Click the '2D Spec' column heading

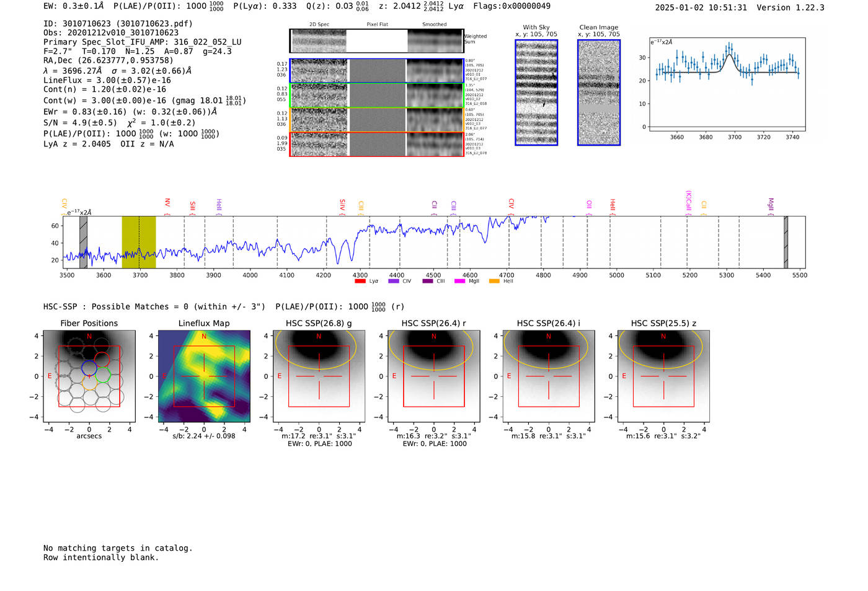point(319,25)
